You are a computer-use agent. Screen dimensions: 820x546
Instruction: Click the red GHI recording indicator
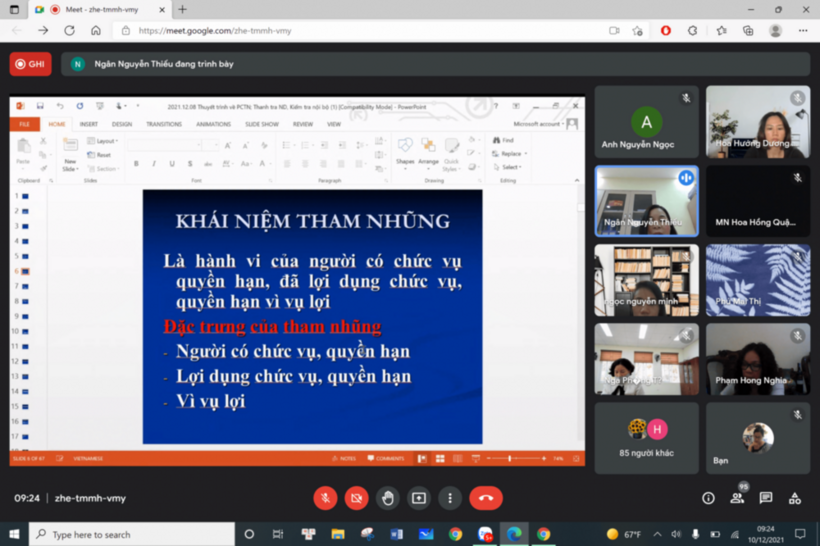pos(30,64)
